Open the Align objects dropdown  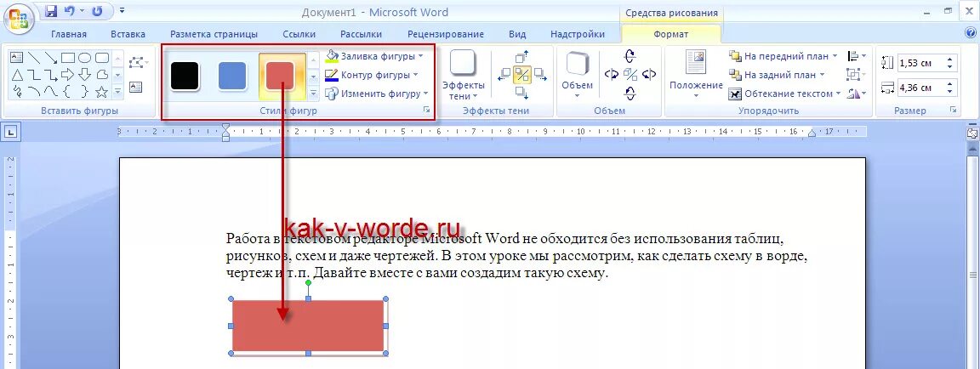tap(856, 56)
